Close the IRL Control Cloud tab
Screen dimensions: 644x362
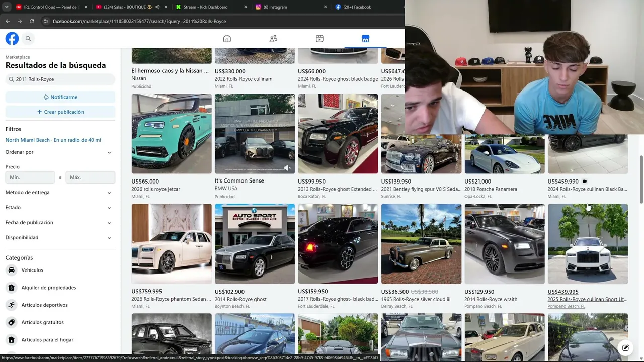86,7
